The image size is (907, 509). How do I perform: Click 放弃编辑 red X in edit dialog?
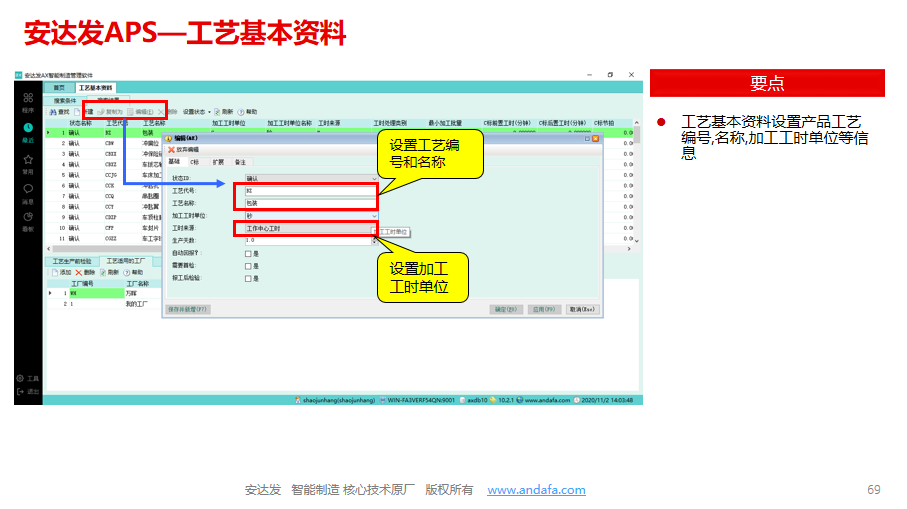pos(184,149)
